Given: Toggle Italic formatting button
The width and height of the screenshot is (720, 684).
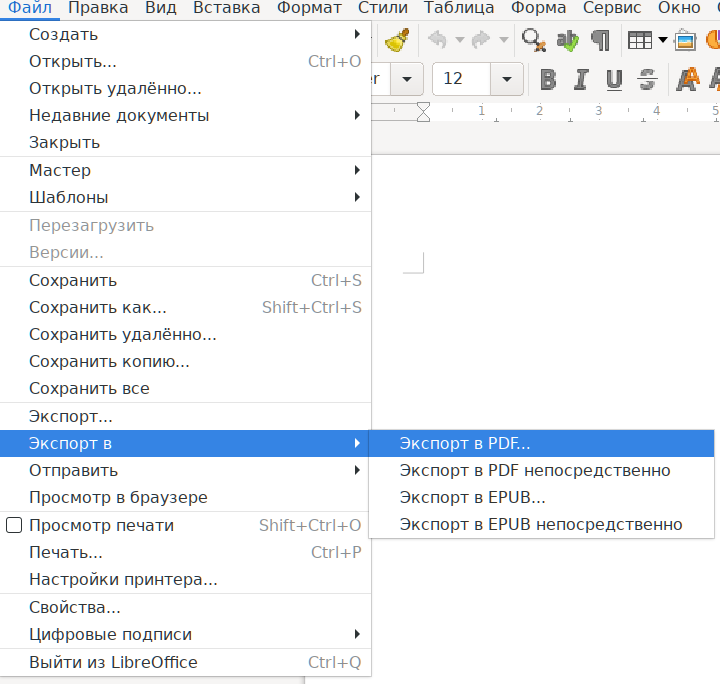Looking at the screenshot, I should (581, 79).
